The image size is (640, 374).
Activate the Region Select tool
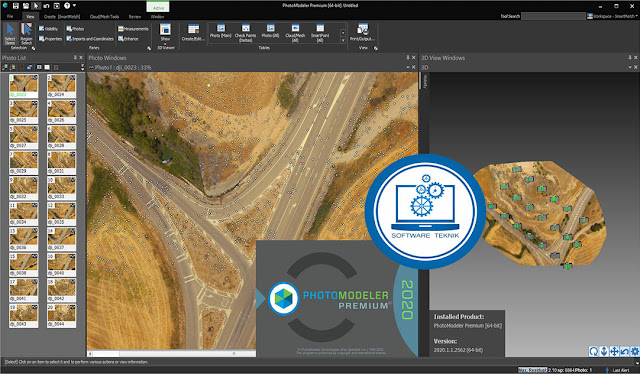point(27,34)
